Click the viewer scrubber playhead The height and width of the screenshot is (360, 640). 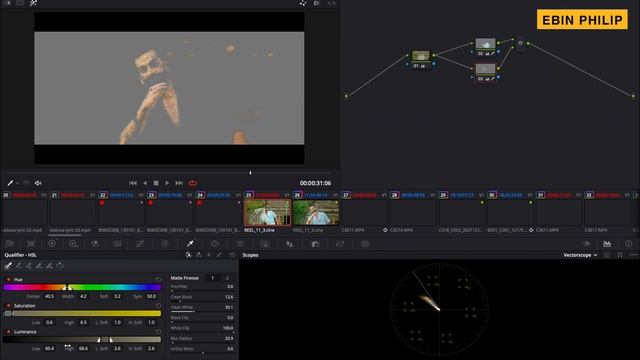(250, 173)
